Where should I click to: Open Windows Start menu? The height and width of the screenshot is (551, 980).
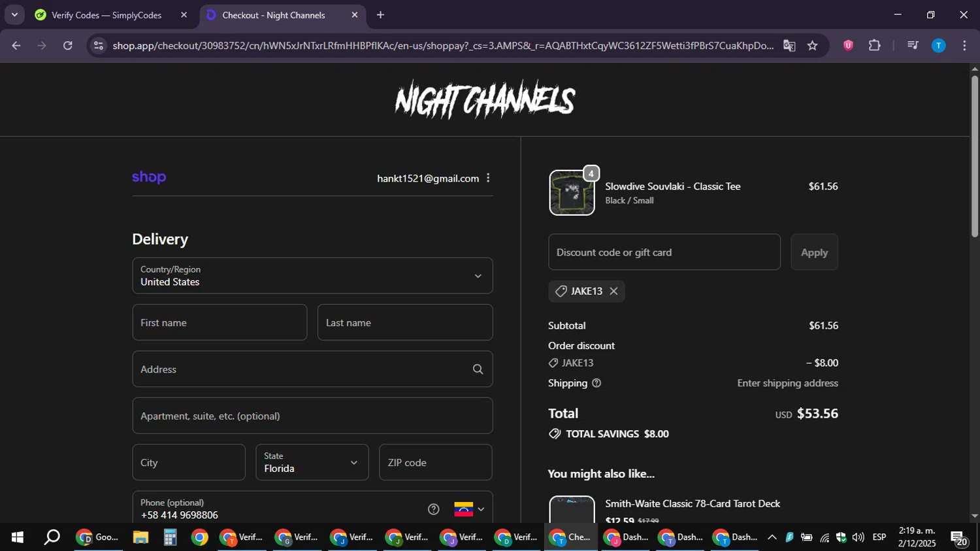point(17,537)
